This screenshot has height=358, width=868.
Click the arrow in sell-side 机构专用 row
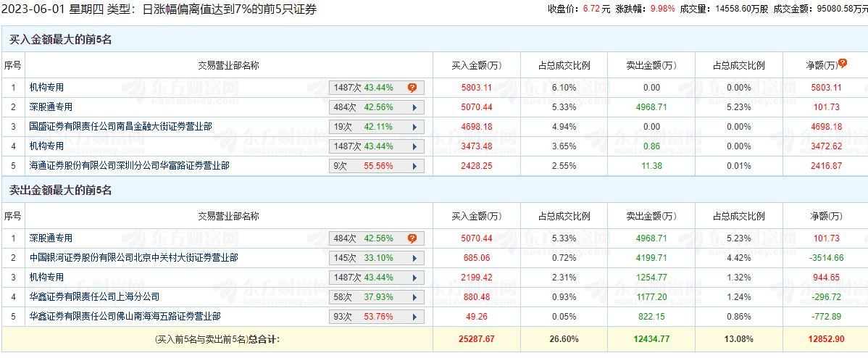point(414,278)
